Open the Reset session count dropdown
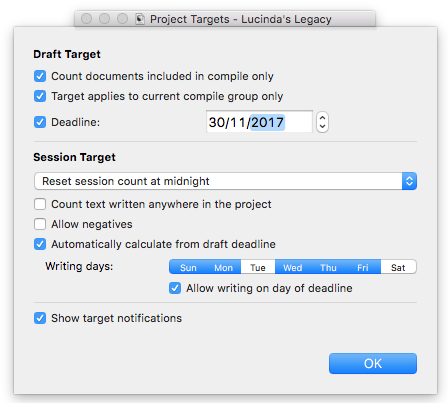448x403 pixels. pos(225,181)
